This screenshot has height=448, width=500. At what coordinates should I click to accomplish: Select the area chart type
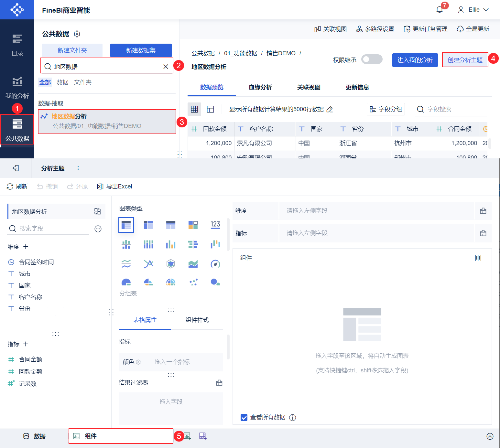coord(193,264)
